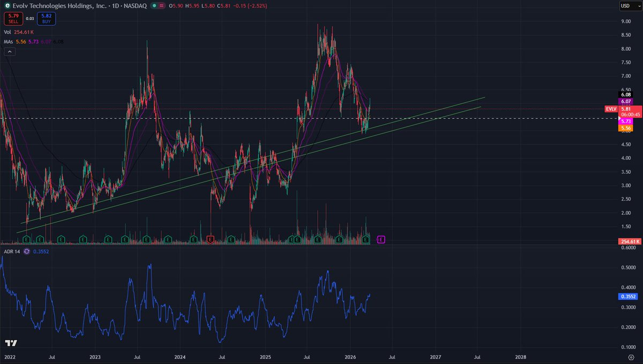
Task: Select the MAs indicator legend
Action: [x=9, y=42]
